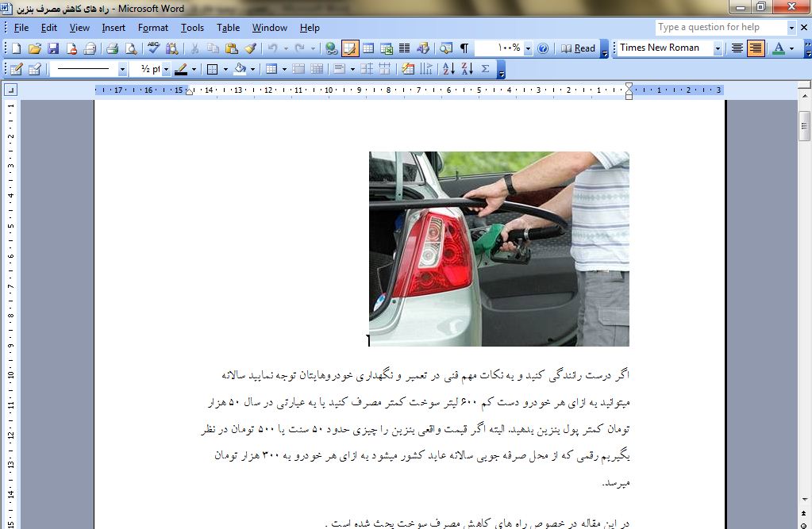Click the Insert Hyperlink globe icon
Image resolution: width=812 pixels, height=529 pixels.
(x=331, y=48)
